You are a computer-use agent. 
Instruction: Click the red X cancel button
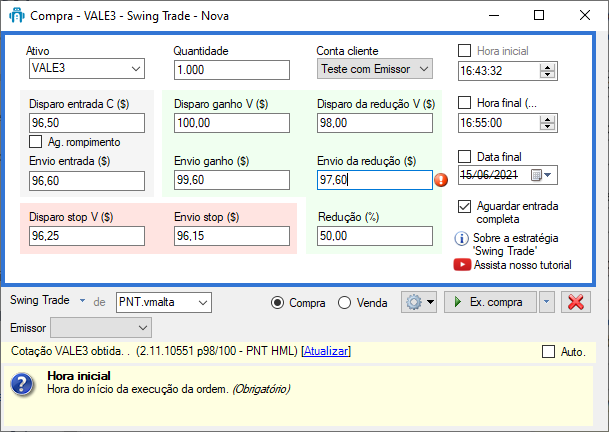tap(576, 302)
